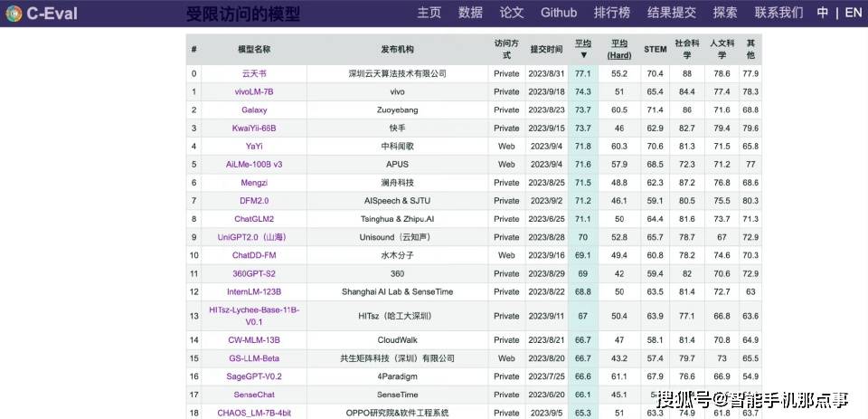Open the AiLMe-100B v3 model link

(x=254, y=165)
